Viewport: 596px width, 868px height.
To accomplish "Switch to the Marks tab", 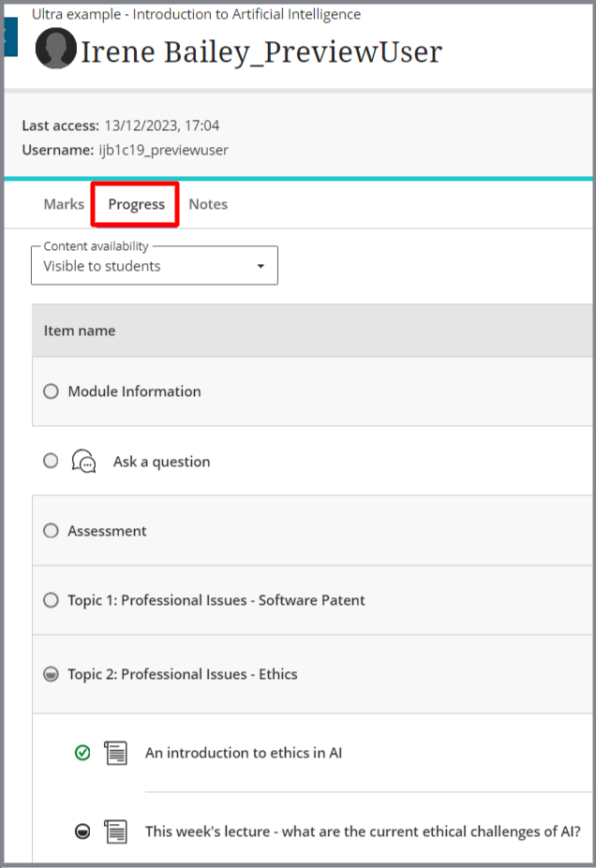I will pos(64,204).
